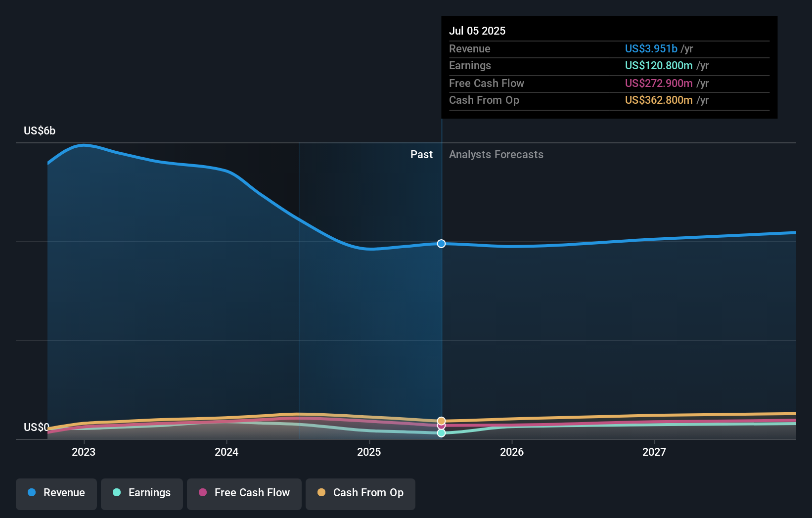The width and height of the screenshot is (812, 518).
Task: Toggle the Cash From Op series visibility
Action: tap(361, 493)
